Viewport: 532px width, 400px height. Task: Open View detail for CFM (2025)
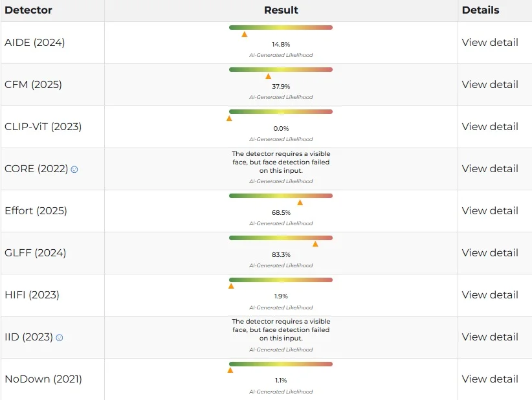coord(490,85)
